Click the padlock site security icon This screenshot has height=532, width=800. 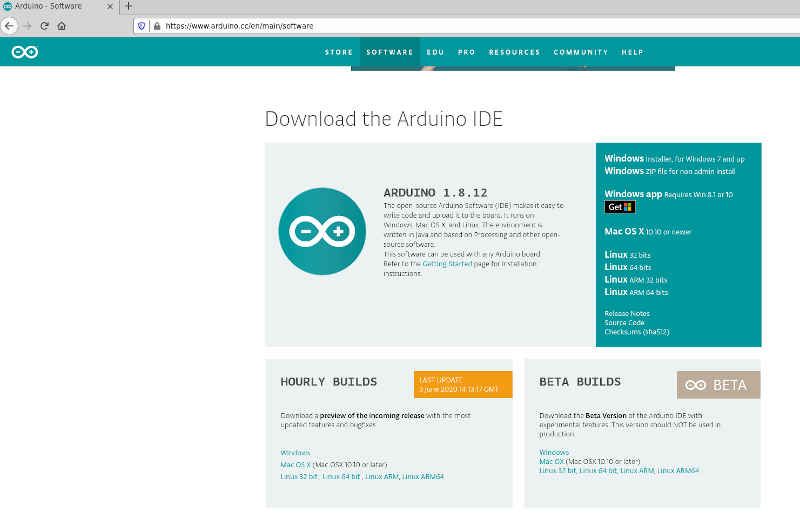coord(157,26)
